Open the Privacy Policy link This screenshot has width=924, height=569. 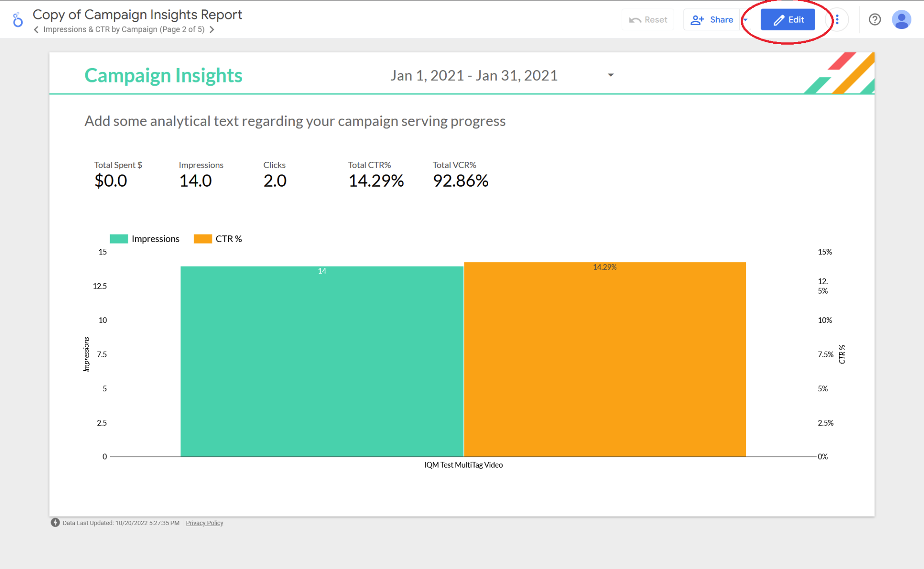(204, 523)
